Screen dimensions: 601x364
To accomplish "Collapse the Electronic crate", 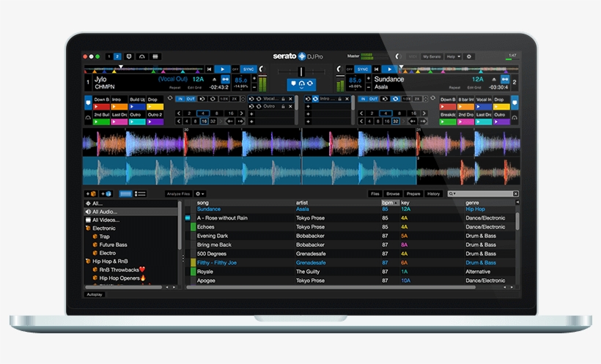I will pyautogui.click(x=88, y=228).
